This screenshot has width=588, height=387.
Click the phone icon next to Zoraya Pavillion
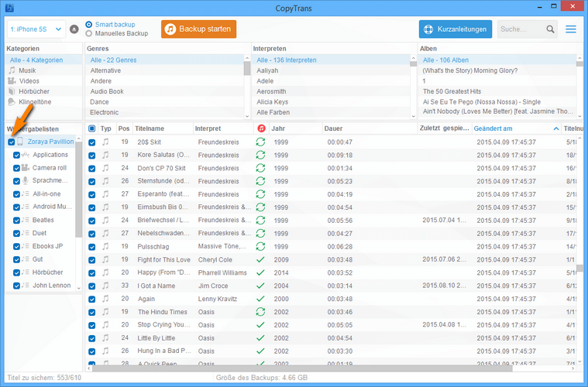click(x=20, y=141)
